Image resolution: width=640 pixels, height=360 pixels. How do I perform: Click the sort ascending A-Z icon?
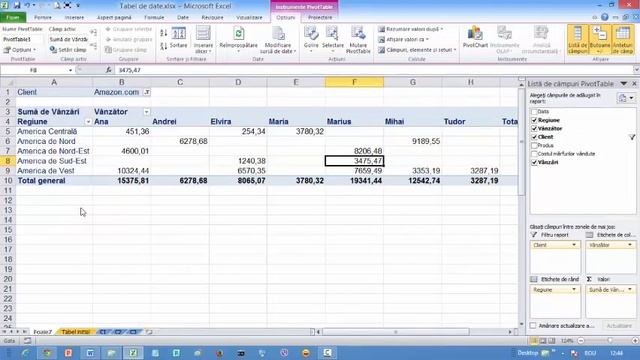click(164, 33)
